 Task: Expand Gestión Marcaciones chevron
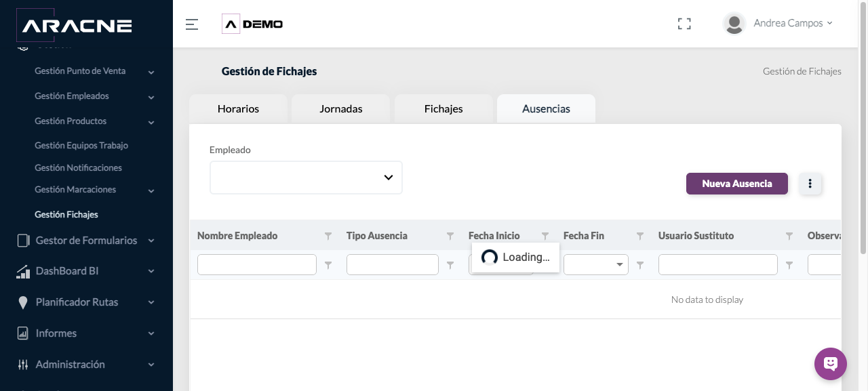point(151,191)
